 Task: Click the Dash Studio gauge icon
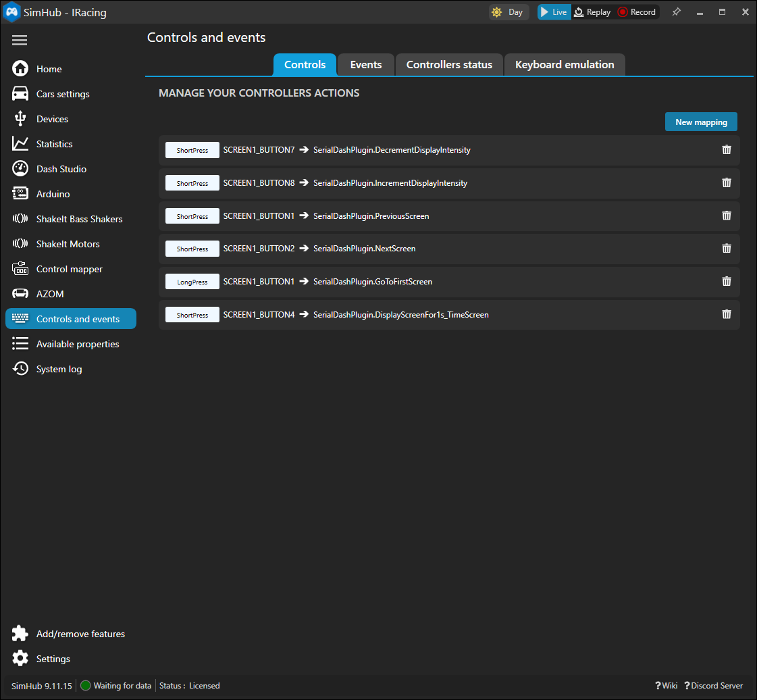(x=20, y=169)
